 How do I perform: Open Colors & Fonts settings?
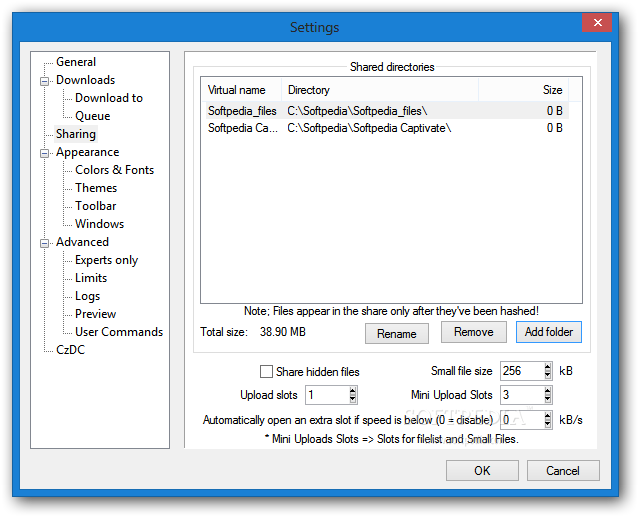(x=115, y=170)
